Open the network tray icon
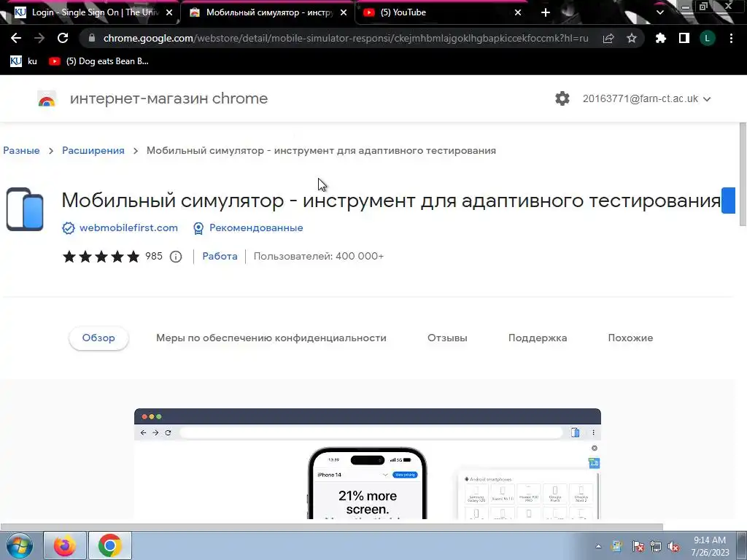 pyautogui.click(x=656, y=547)
